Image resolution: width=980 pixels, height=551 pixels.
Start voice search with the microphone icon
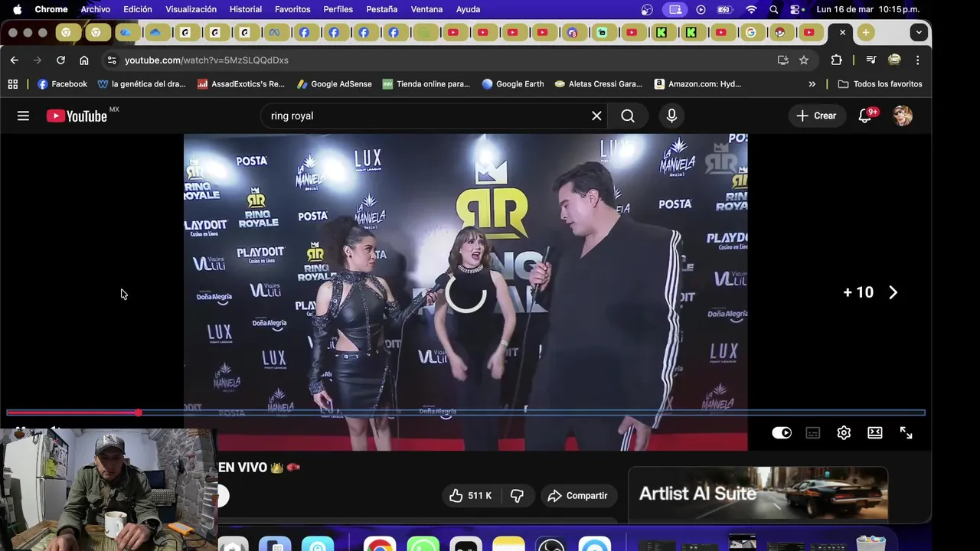coord(671,116)
